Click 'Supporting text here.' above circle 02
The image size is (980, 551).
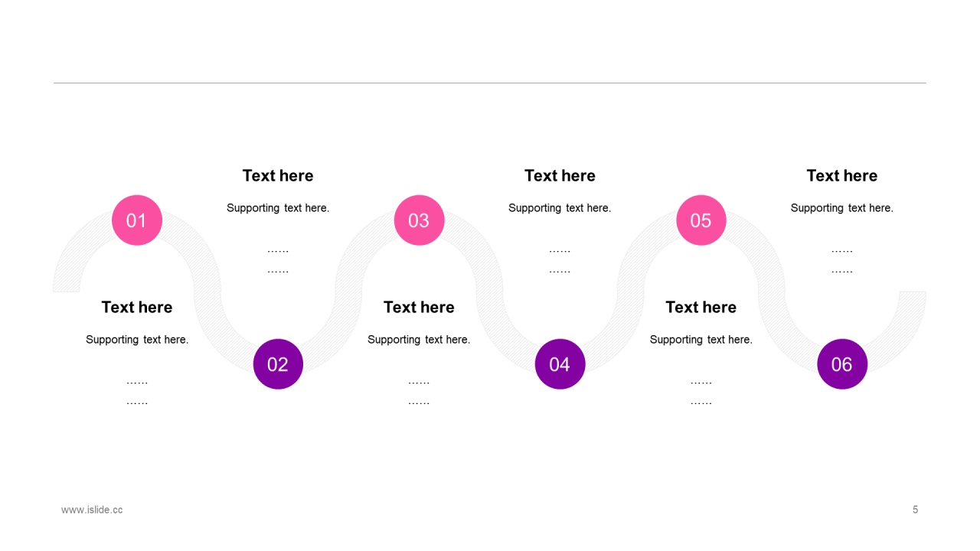(x=278, y=208)
